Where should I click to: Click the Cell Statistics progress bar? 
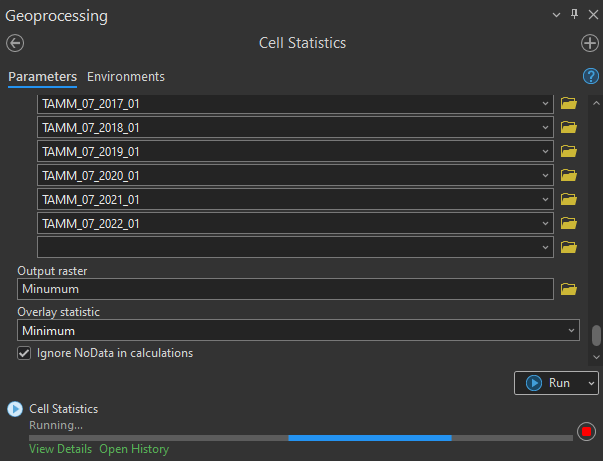tap(300, 437)
